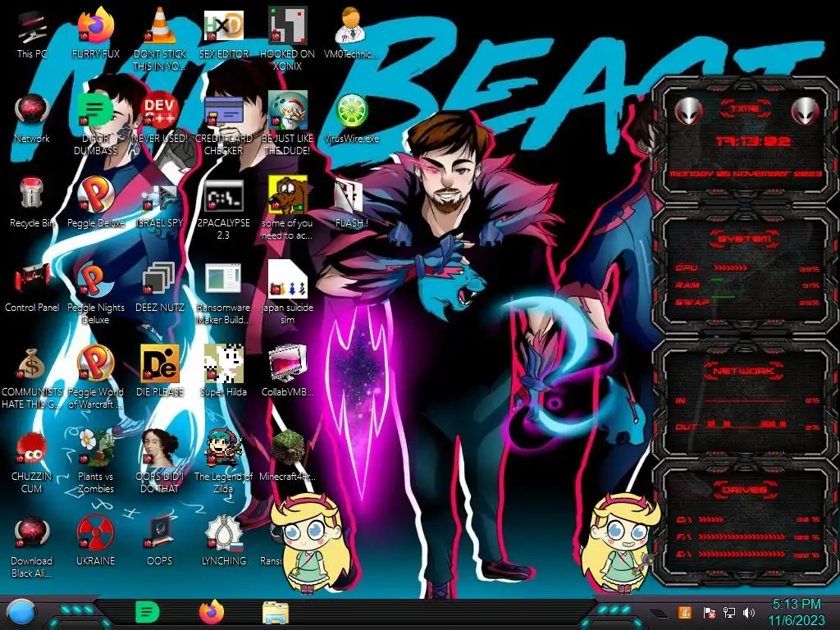The image size is (840, 630).
Task: Open the green notes app on taskbar
Action: pyautogui.click(x=147, y=612)
